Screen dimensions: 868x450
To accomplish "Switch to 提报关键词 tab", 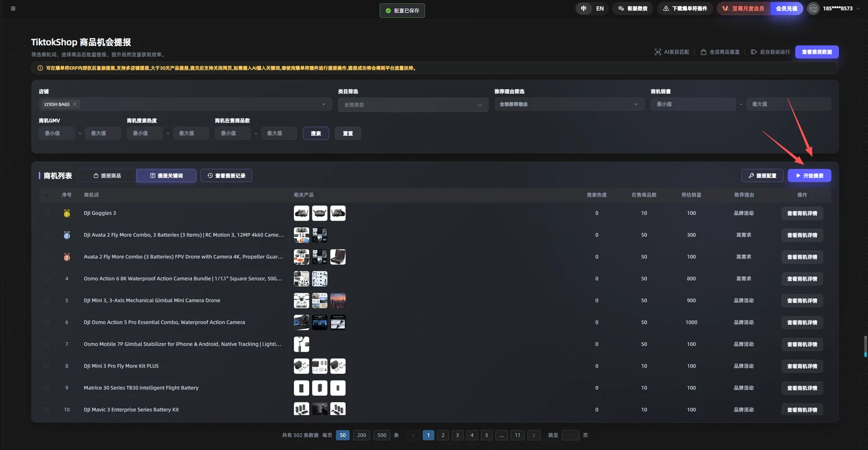I will click(x=166, y=175).
